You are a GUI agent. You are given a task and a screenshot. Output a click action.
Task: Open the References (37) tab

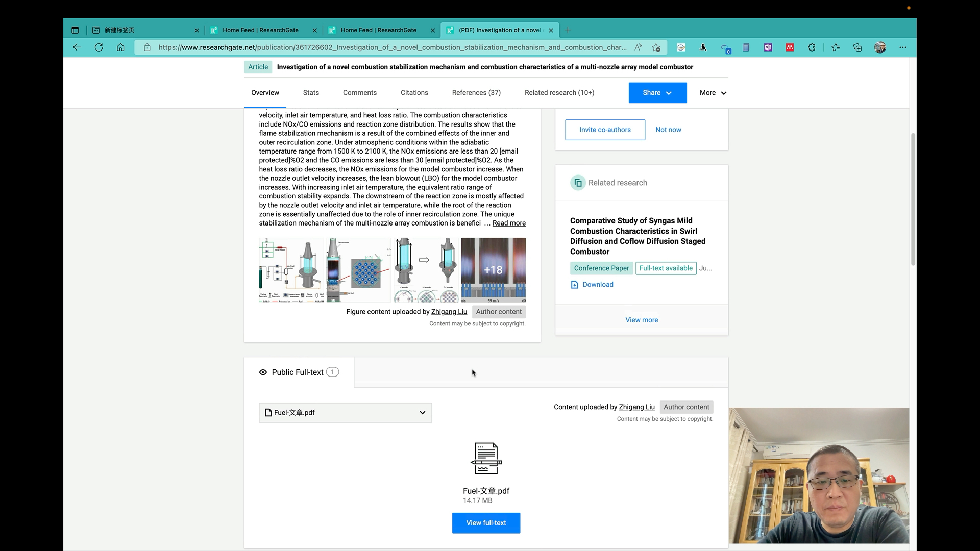coord(477,92)
